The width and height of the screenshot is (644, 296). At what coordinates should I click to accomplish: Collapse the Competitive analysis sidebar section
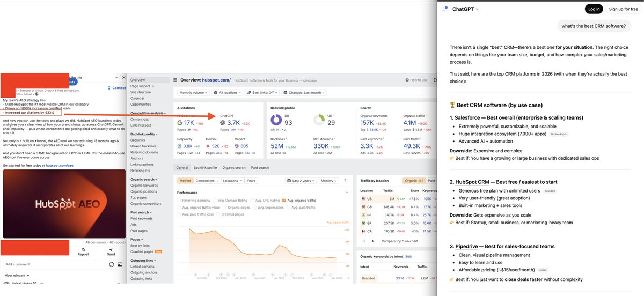click(x=150, y=114)
